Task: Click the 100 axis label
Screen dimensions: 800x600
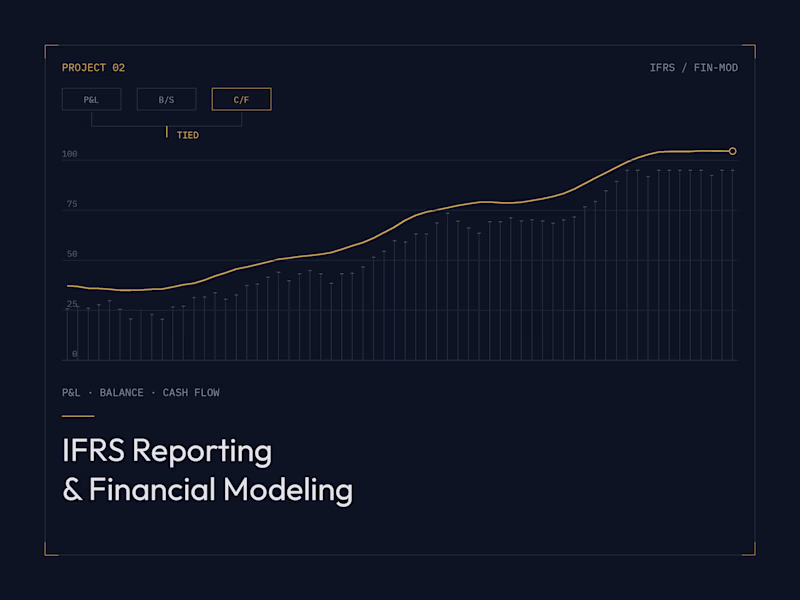Action: pos(70,154)
